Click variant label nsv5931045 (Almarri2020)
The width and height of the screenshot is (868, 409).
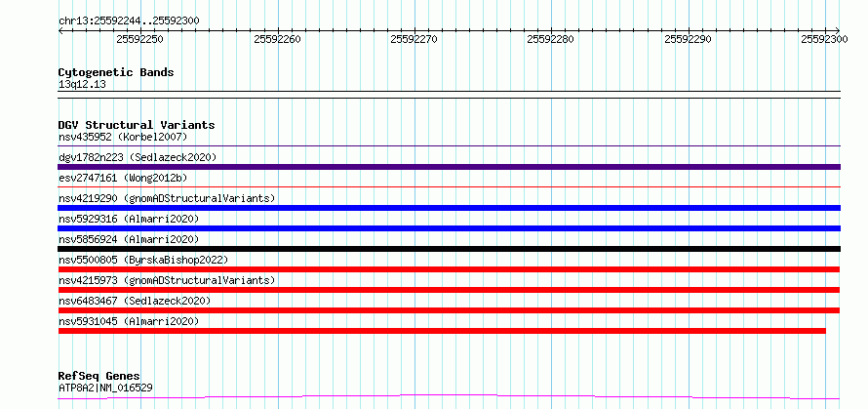coord(129,321)
